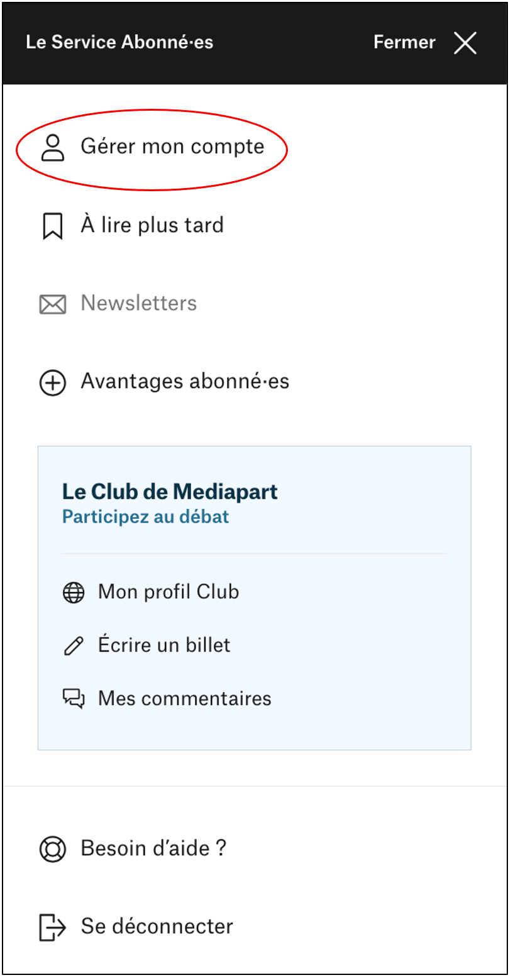Open the Newsletters menu entry

[139, 303]
